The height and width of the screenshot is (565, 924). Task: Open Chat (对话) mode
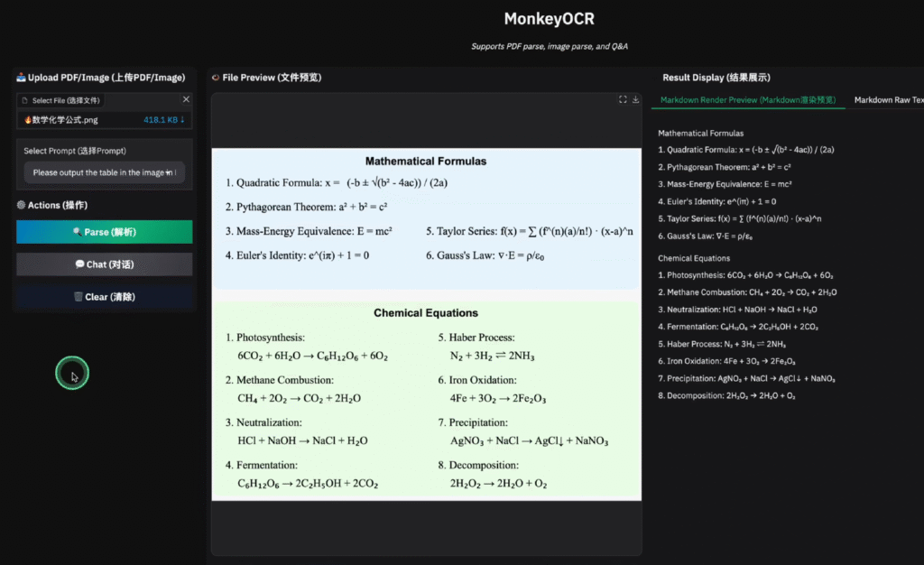104,264
